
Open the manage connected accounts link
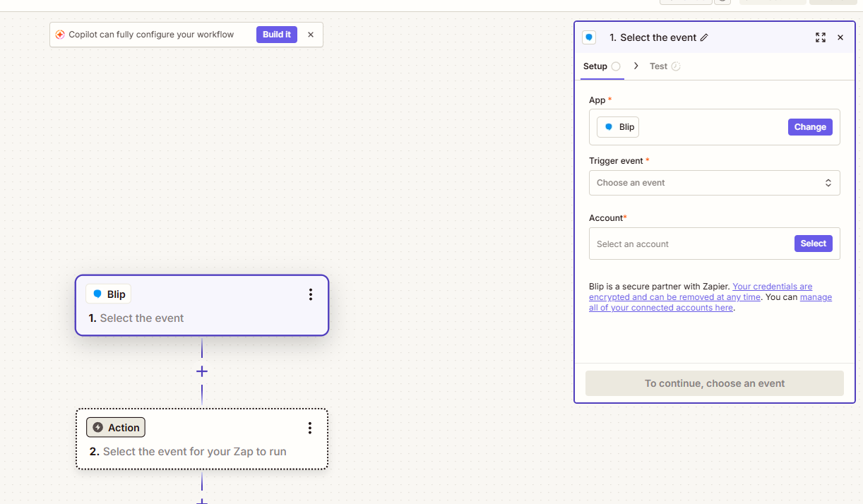point(710,302)
